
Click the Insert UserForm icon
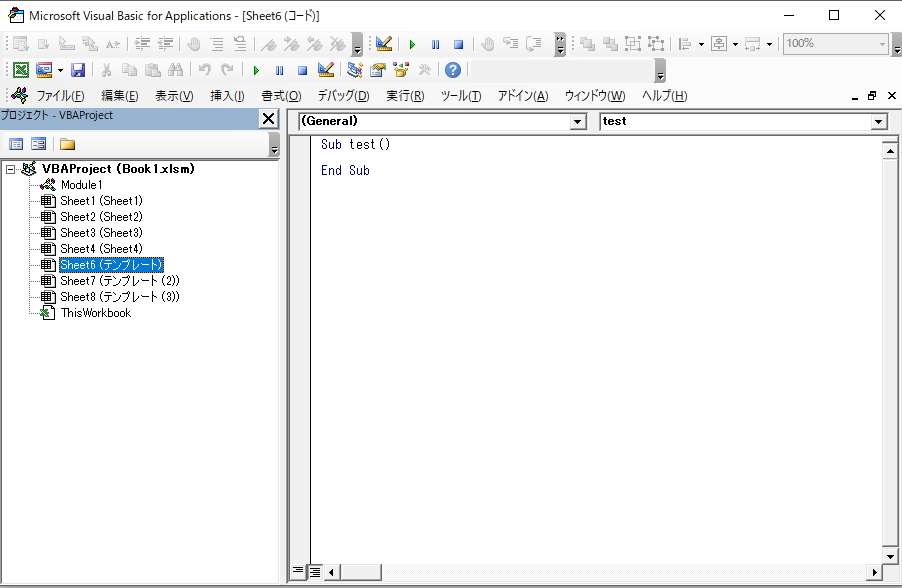[x=44, y=70]
